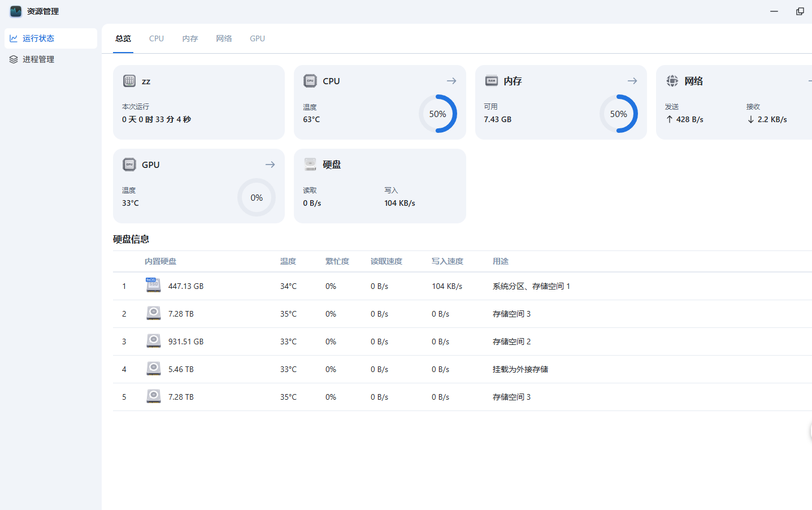812x510 pixels.
Task: Open the 进程管理 sidebar item
Action: pyautogui.click(x=38, y=59)
